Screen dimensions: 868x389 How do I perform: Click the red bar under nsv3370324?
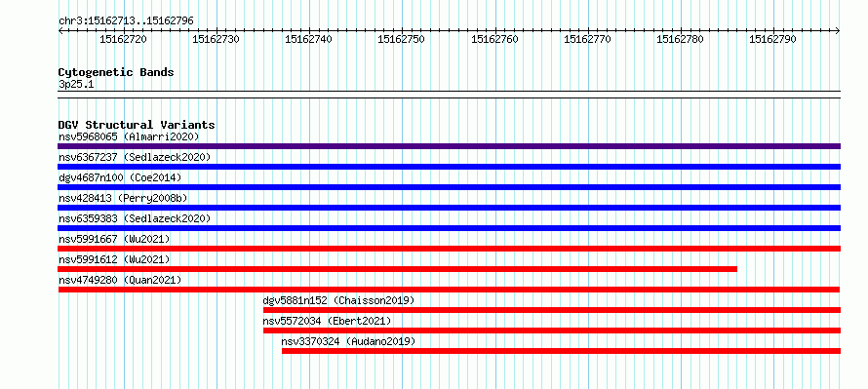tap(561, 351)
